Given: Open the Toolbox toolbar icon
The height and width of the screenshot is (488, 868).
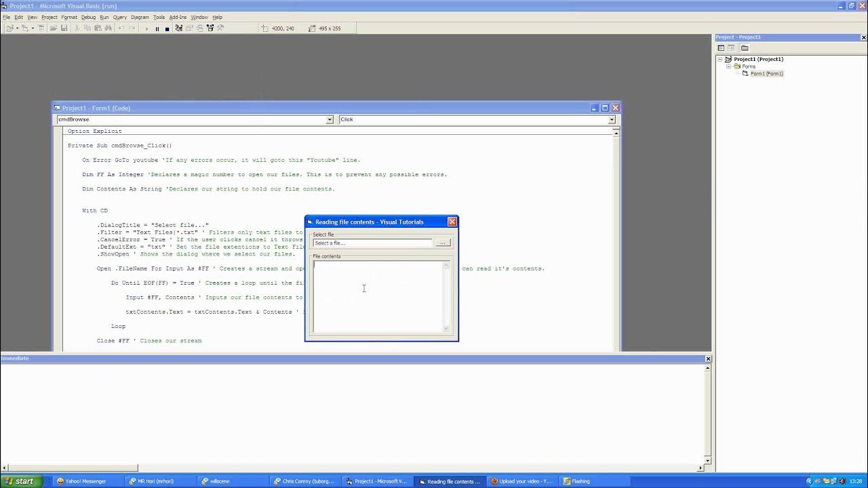Looking at the screenshot, I should [220, 28].
